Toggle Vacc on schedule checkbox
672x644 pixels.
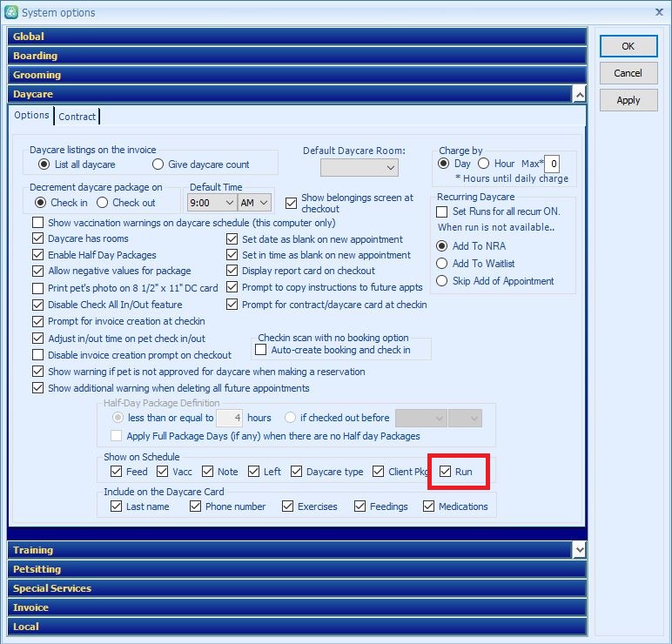[163, 472]
